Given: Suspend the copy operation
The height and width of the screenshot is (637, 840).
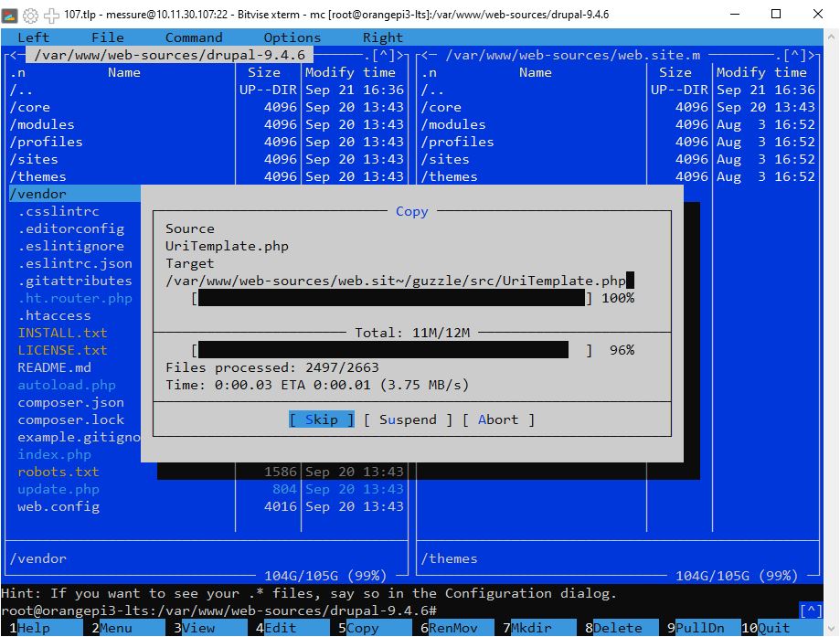Looking at the screenshot, I should coord(408,419).
